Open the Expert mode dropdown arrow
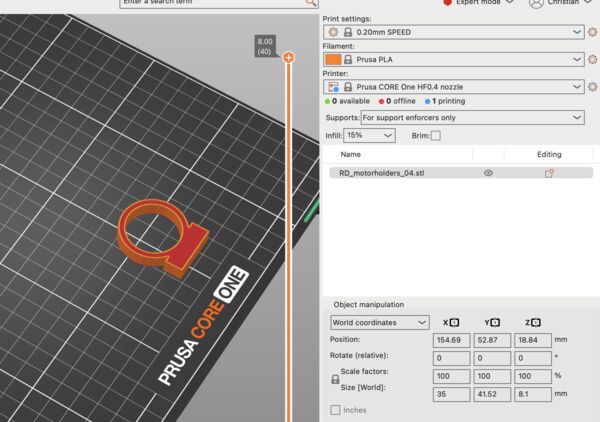600x422 pixels. (509, 2)
